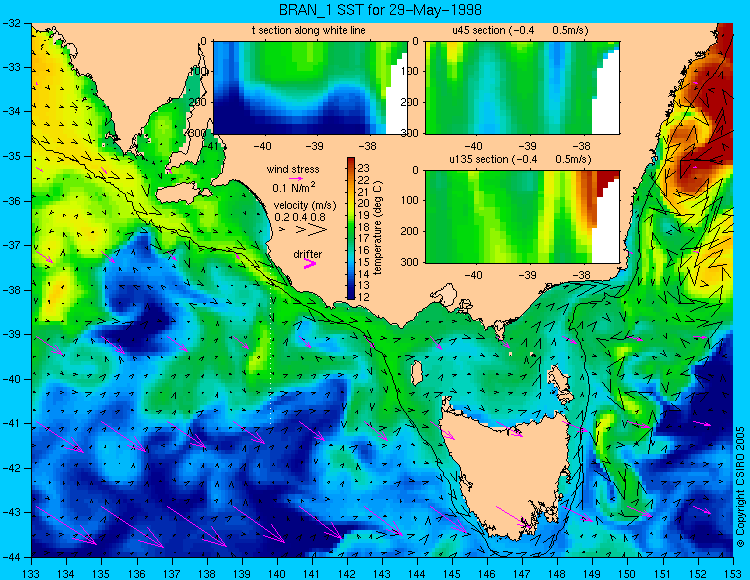
Task: Click the white dotted section line on the map
Action: (271, 354)
